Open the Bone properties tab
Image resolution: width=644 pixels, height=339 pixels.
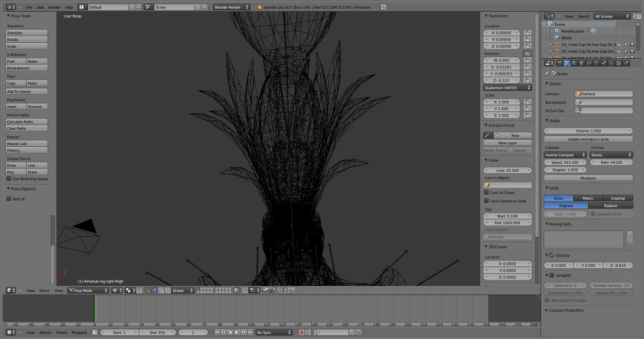(604, 63)
